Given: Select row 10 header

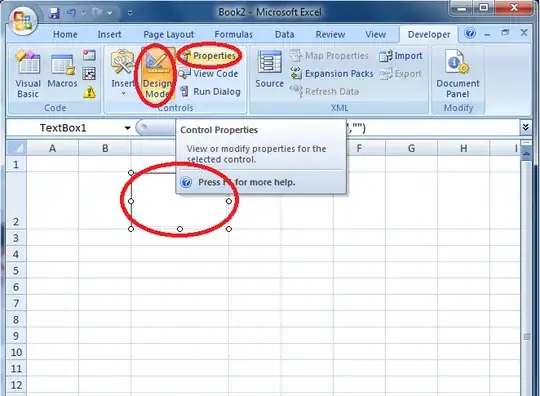Looking at the screenshot, I should (16, 352).
